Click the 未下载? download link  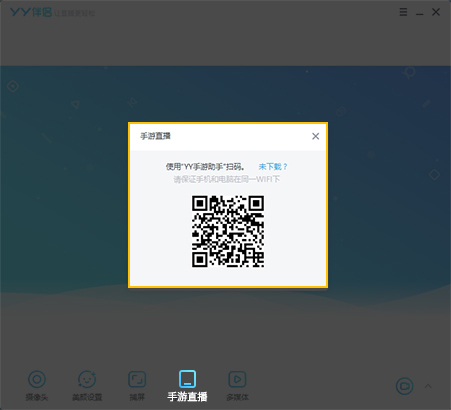pyautogui.click(x=273, y=166)
